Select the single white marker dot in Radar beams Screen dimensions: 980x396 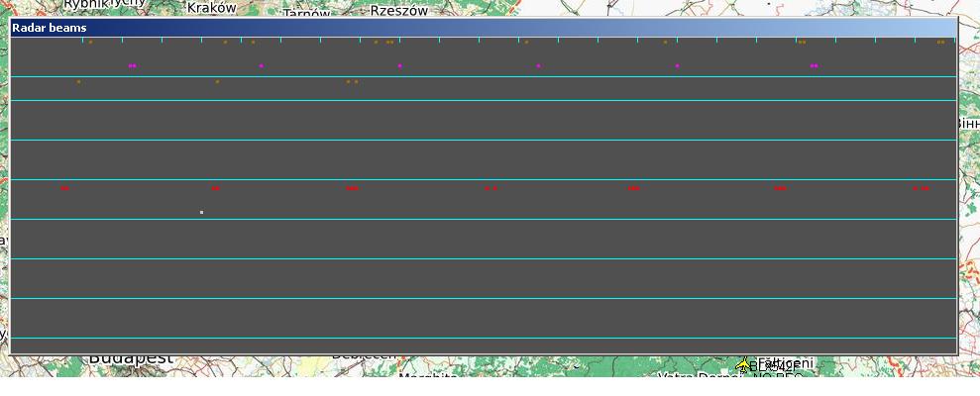click(201, 213)
